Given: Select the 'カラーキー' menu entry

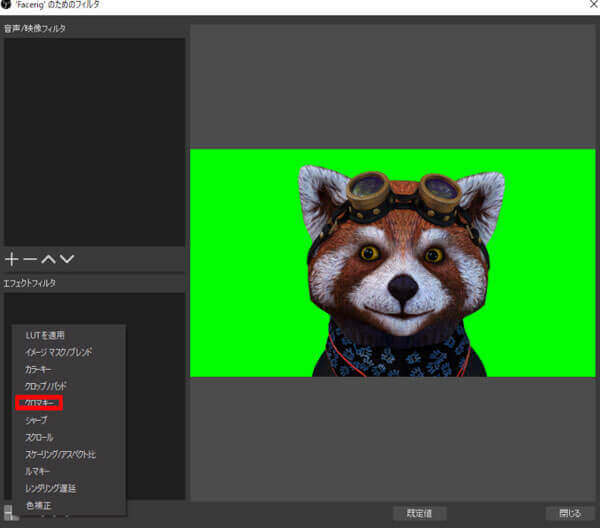Looking at the screenshot, I should [39, 369].
